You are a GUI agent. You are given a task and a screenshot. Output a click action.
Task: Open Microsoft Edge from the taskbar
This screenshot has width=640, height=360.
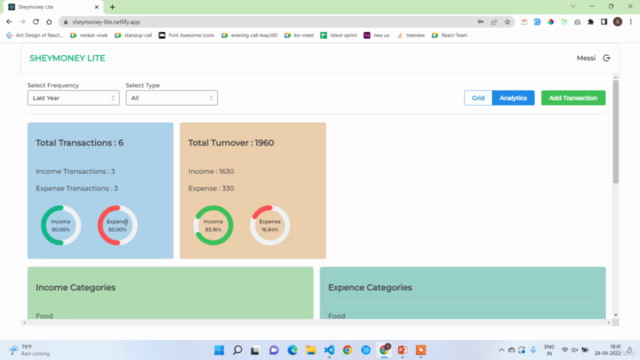292,350
